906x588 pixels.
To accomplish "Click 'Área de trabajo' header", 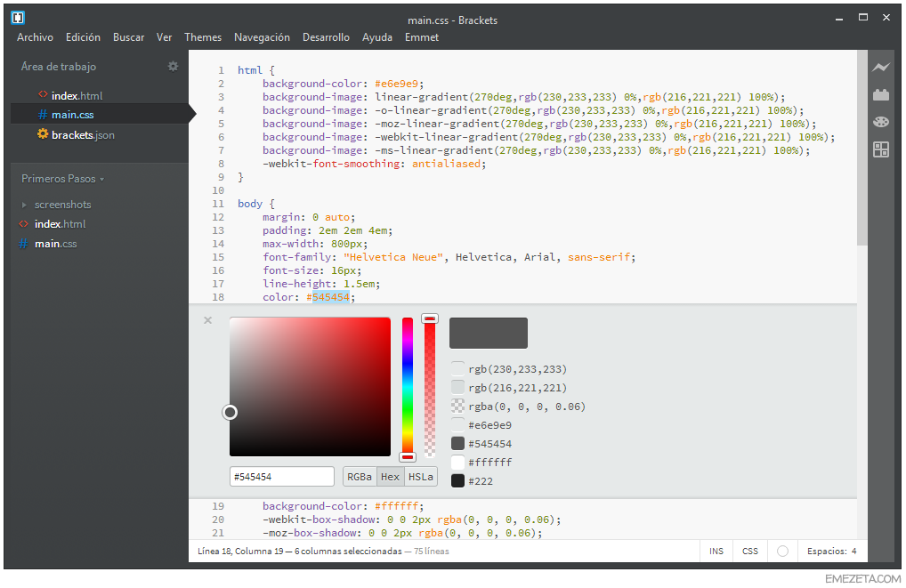I will [x=59, y=67].
